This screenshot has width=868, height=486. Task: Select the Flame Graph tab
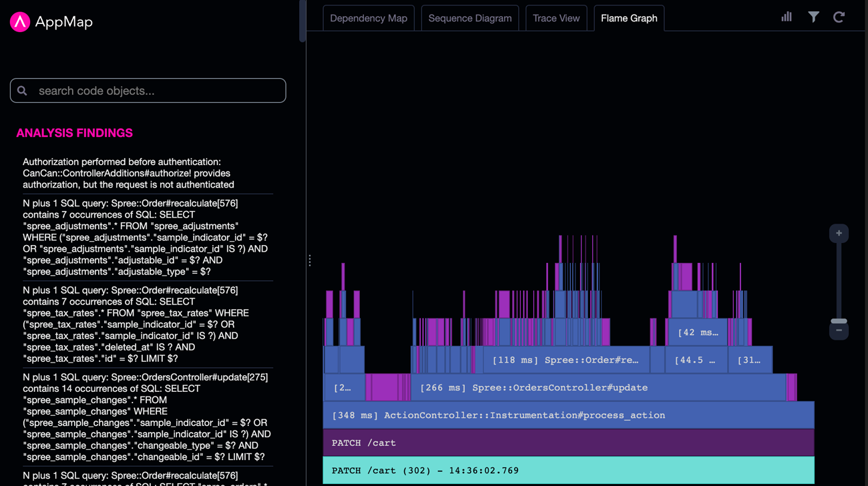[629, 18]
